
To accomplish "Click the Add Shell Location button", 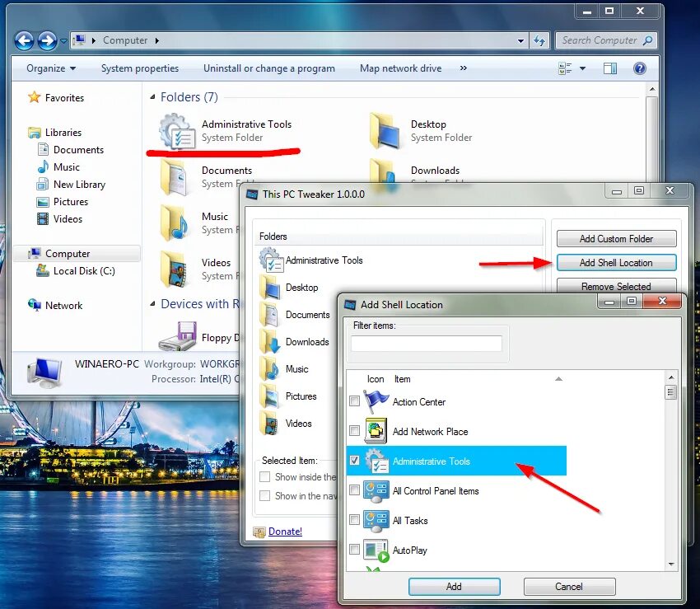I will tap(616, 263).
